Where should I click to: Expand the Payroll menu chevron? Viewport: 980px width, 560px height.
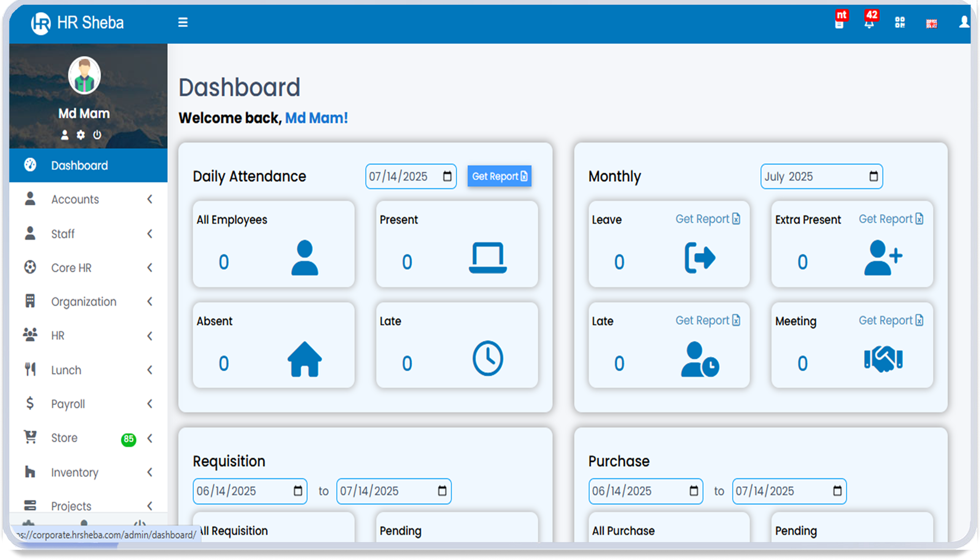[150, 404]
